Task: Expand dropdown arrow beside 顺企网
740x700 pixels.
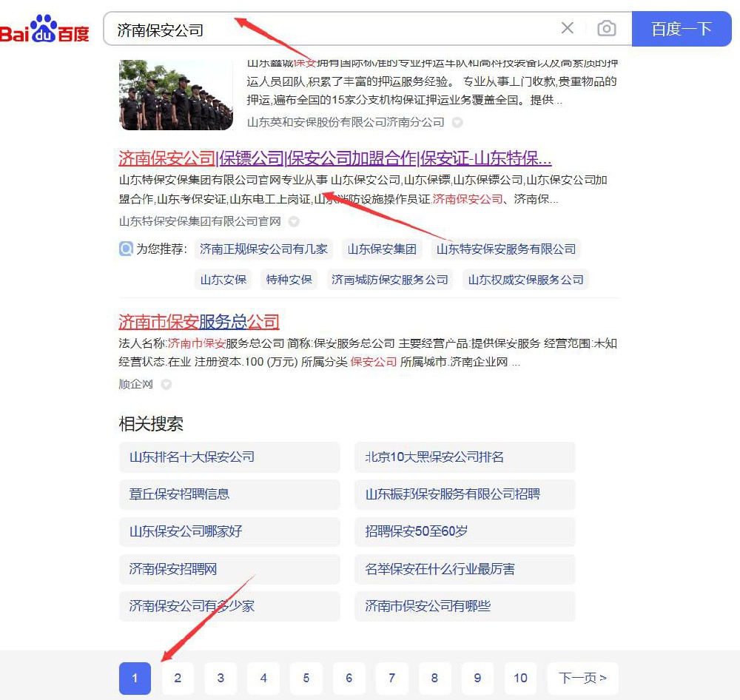Action: (x=166, y=385)
